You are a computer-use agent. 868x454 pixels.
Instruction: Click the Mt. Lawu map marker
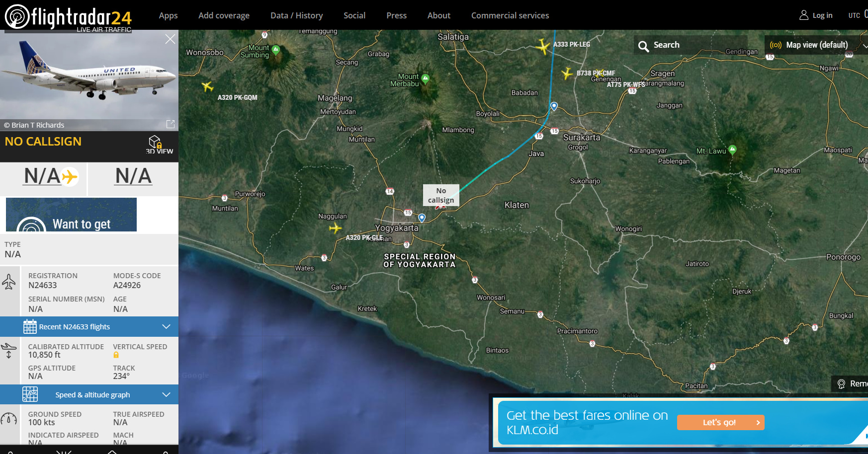pos(732,150)
